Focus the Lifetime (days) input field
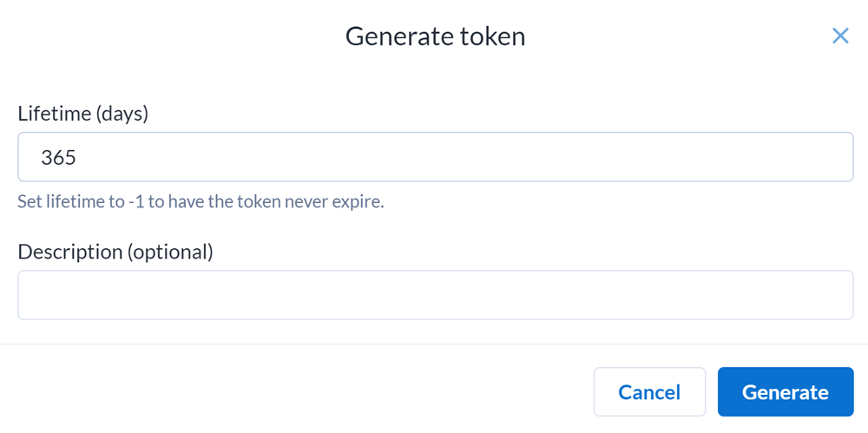868x433 pixels. pyautogui.click(x=435, y=157)
